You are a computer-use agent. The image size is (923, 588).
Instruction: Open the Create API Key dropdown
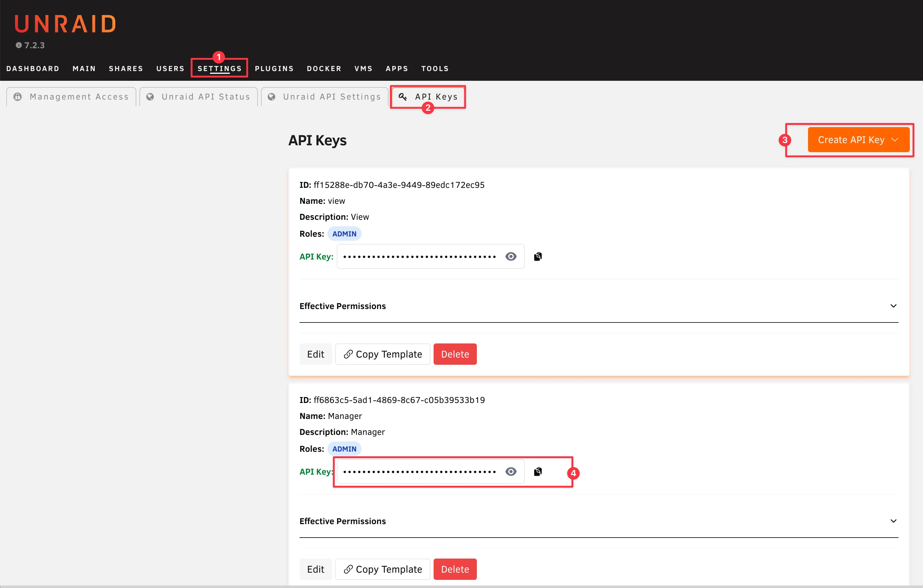(x=858, y=140)
